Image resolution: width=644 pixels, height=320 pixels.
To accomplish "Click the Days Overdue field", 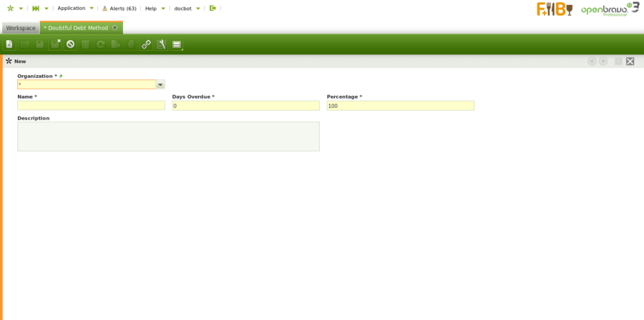I will coord(245,105).
